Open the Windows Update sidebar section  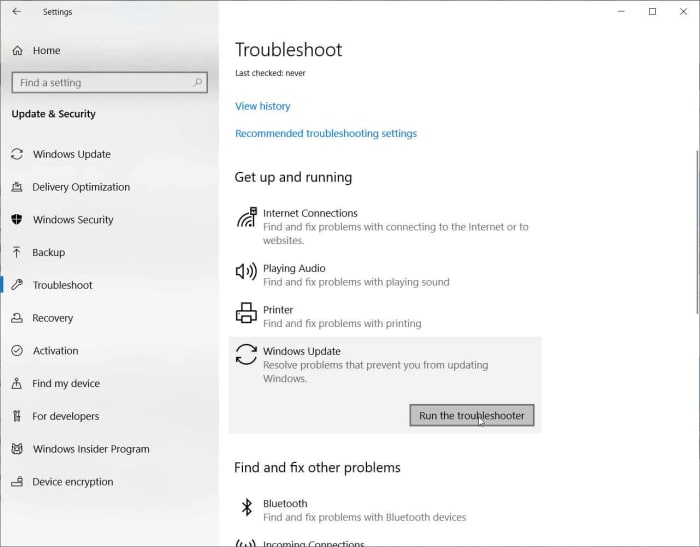point(71,154)
